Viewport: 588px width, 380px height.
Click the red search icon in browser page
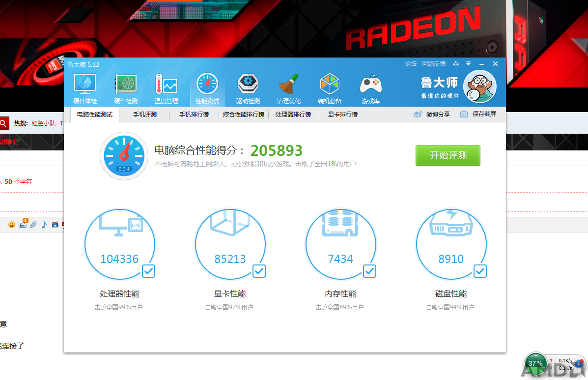point(4,123)
